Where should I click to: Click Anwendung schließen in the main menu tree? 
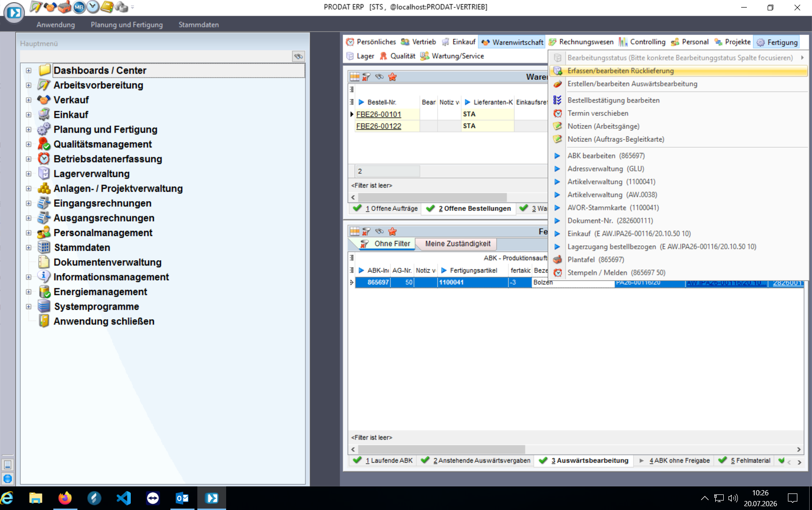pos(104,322)
